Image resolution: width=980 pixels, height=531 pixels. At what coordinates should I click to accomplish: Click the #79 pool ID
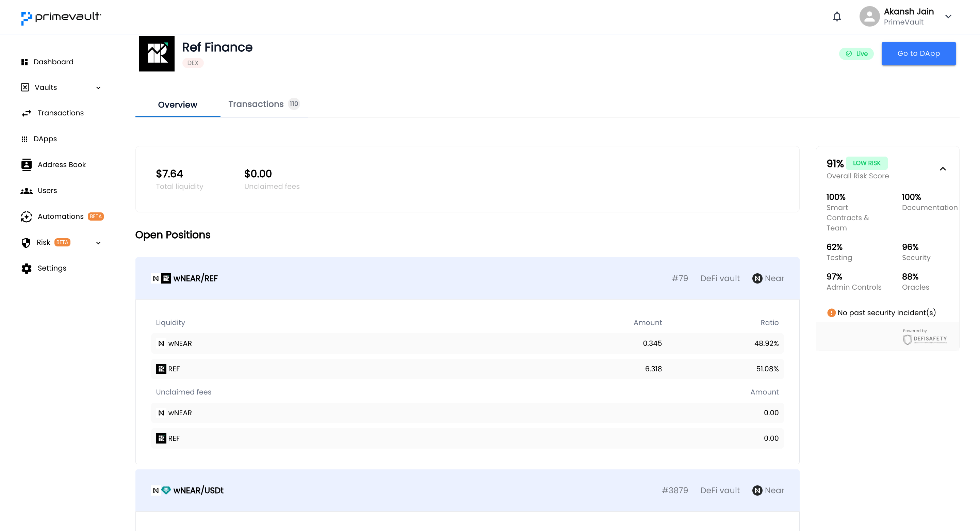point(680,278)
